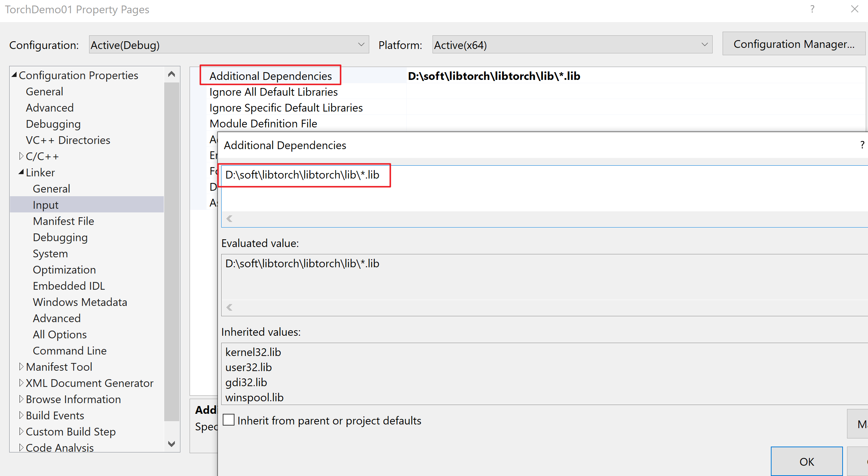868x476 pixels.
Task: Click the Help icon on the title bar
Action: (x=812, y=9)
